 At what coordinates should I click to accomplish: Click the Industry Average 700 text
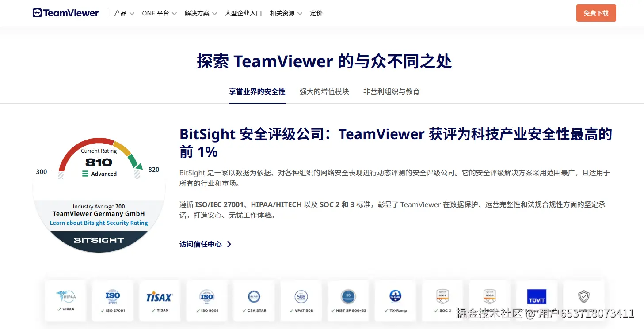point(99,206)
